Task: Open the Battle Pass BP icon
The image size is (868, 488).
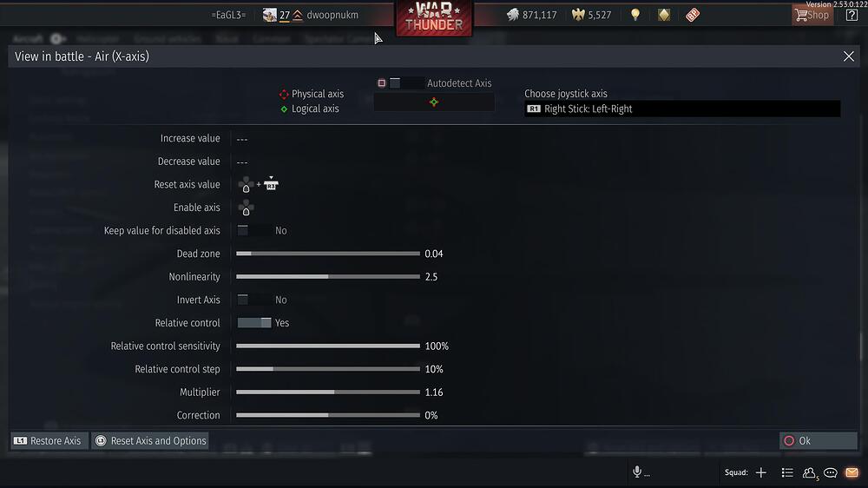Action: point(693,15)
